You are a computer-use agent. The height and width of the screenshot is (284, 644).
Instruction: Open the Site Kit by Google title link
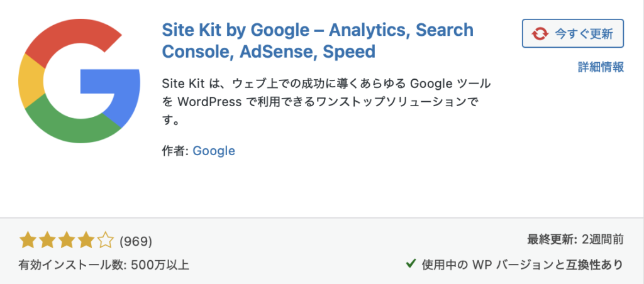pos(318,40)
